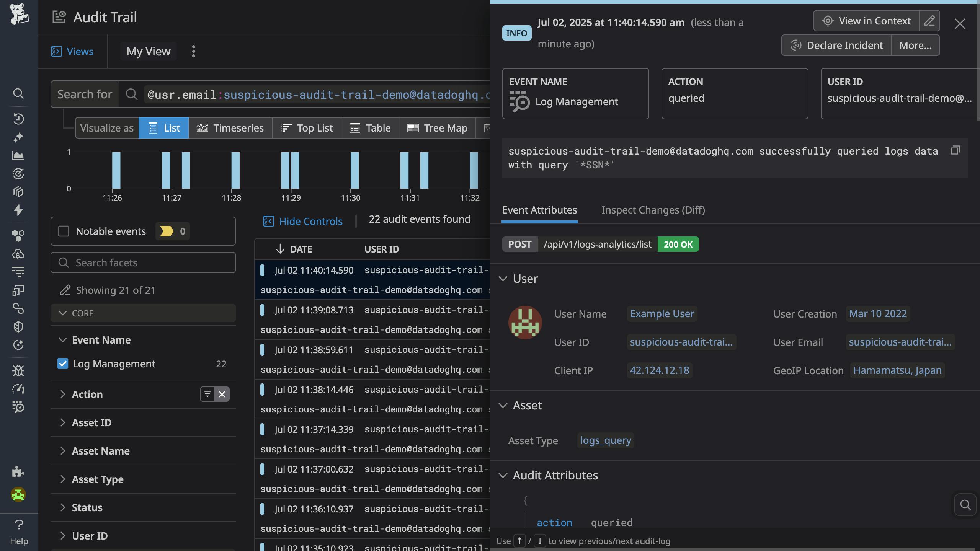Switch to the Inspect Changes (Diff) tab
Image resolution: width=980 pixels, height=551 pixels.
[653, 210]
